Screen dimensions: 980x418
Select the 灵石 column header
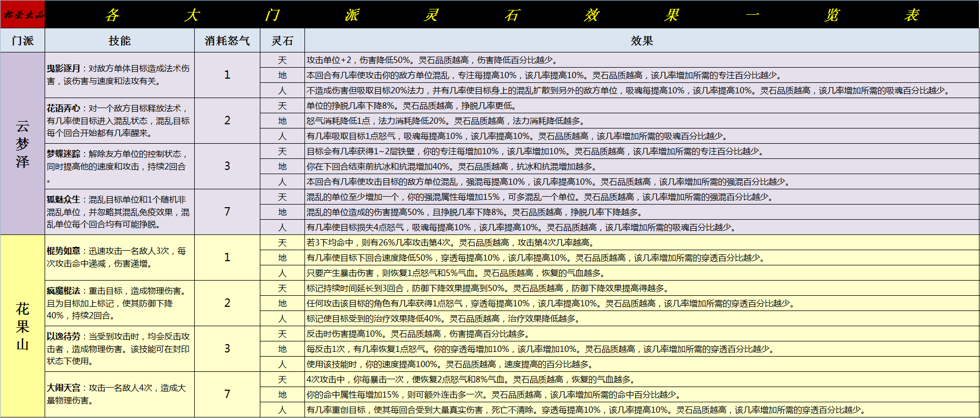tap(282, 40)
